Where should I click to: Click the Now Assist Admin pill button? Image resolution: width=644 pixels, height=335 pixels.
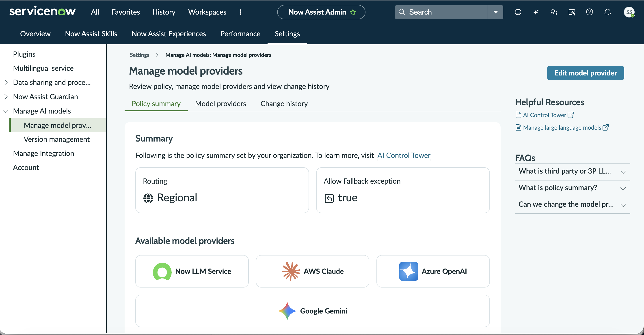pyautogui.click(x=321, y=12)
